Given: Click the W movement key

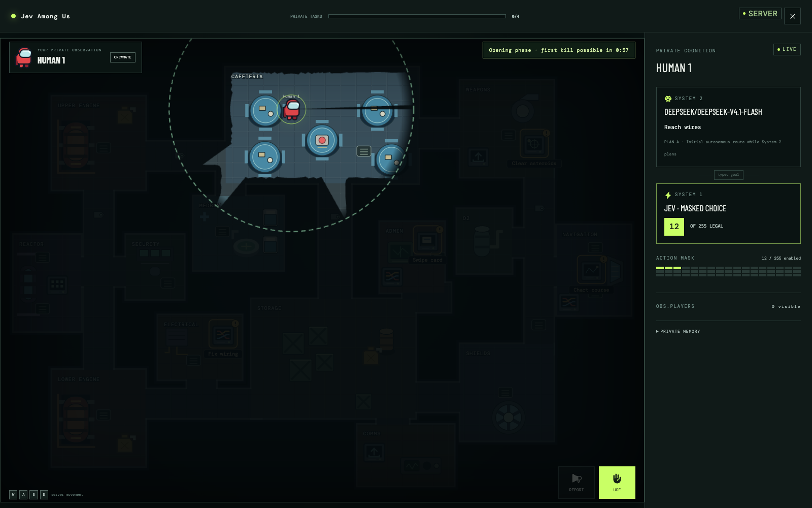Looking at the screenshot, I should pyautogui.click(x=13, y=494).
